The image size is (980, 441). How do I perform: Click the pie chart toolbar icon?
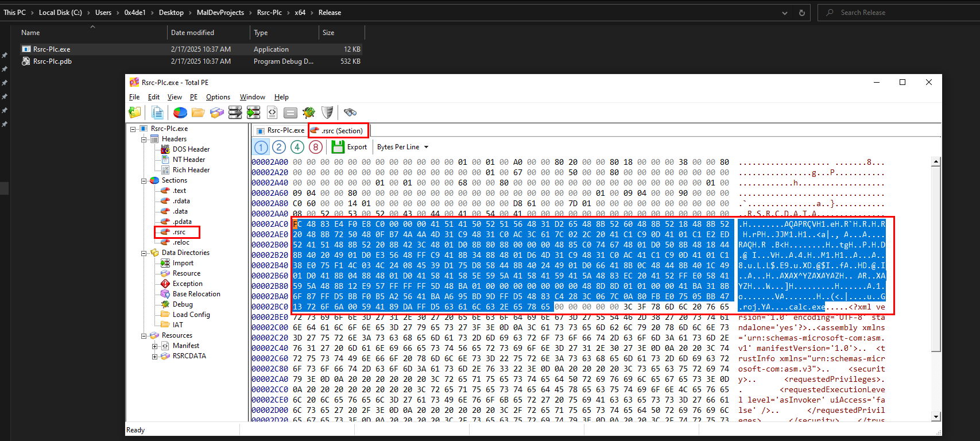(180, 113)
